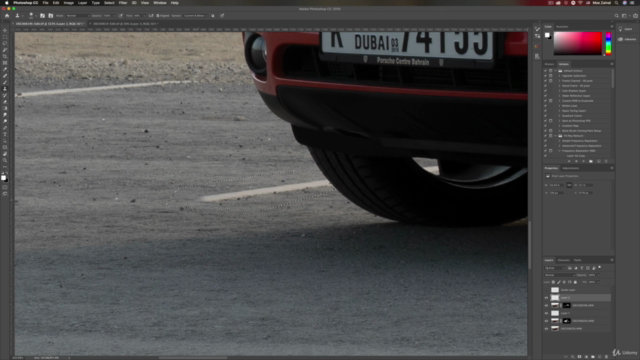This screenshot has width=640, height=360.
Task: Switch to the Channels tab
Action: tap(563, 260)
